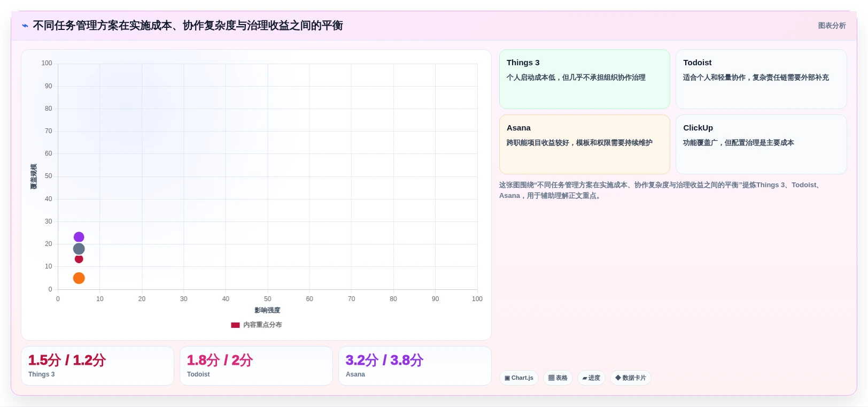Select the Asana summary card

[x=584, y=144]
